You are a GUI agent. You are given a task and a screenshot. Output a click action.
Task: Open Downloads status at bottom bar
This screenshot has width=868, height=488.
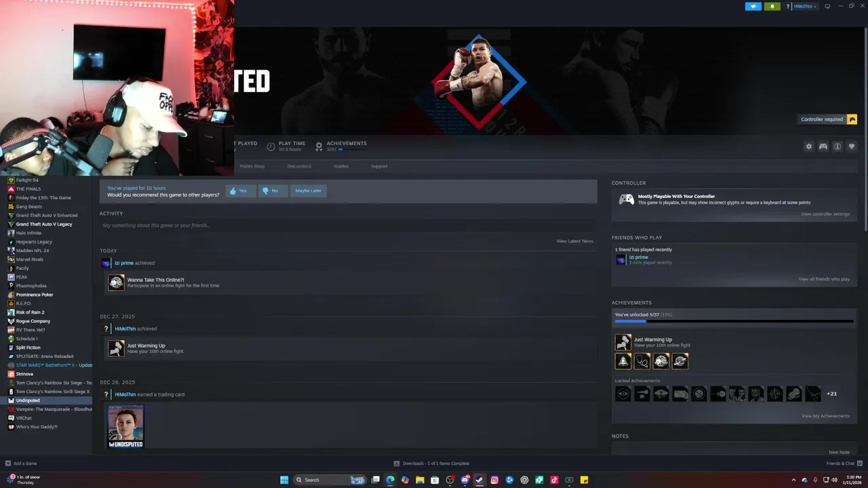click(431, 464)
